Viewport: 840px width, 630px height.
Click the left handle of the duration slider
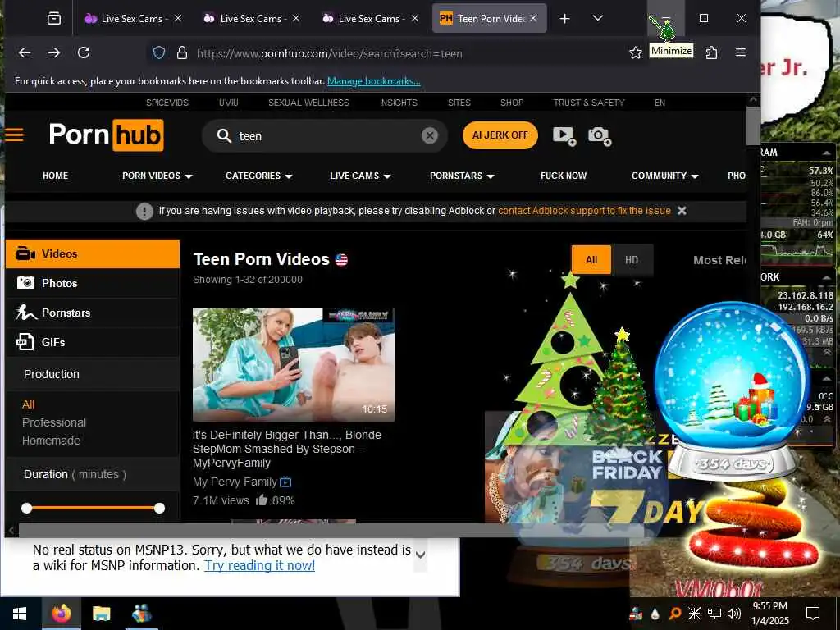(x=27, y=509)
